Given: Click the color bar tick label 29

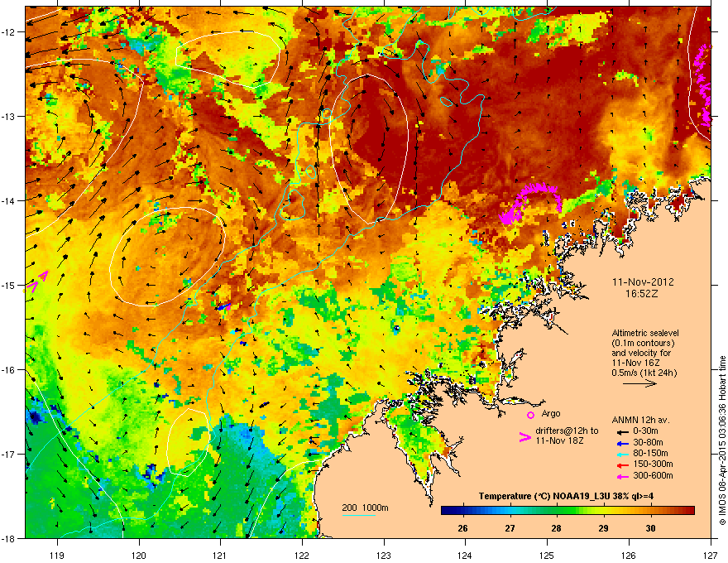Looking at the screenshot, I should [x=603, y=528].
